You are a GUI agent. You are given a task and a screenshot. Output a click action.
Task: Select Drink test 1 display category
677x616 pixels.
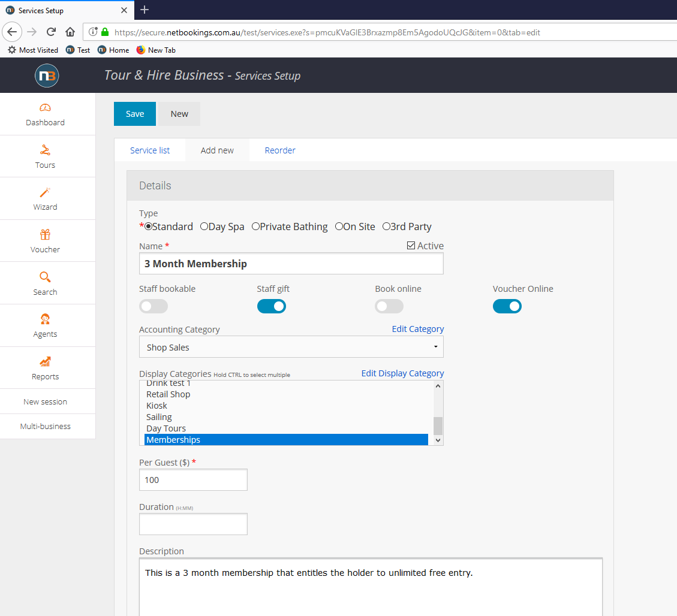click(x=286, y=384)
